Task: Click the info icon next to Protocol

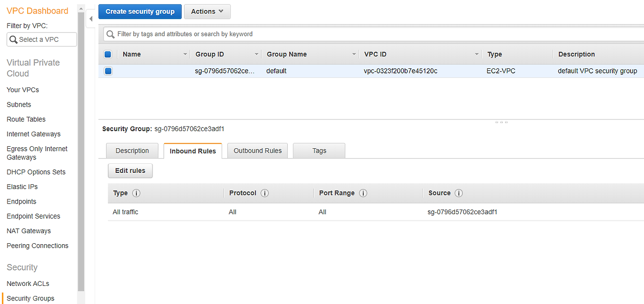Action: pos(265,193)
